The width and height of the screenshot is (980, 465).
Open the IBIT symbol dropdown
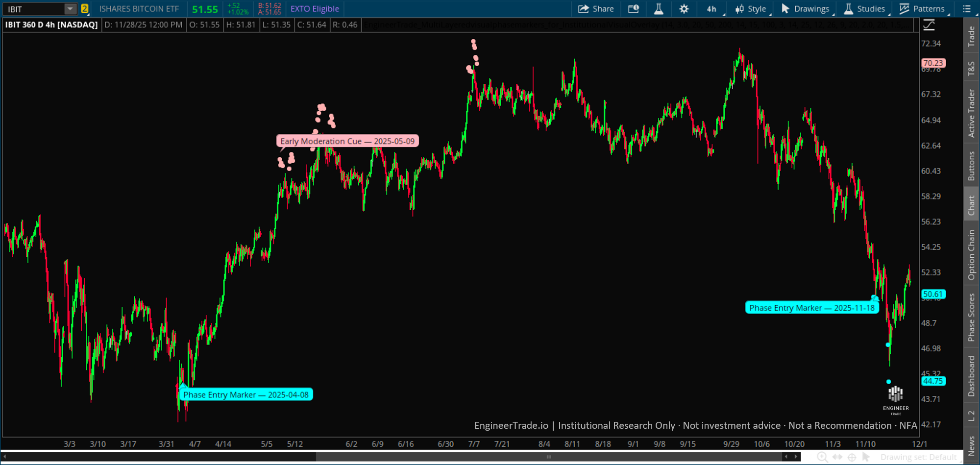pos(71,8)
